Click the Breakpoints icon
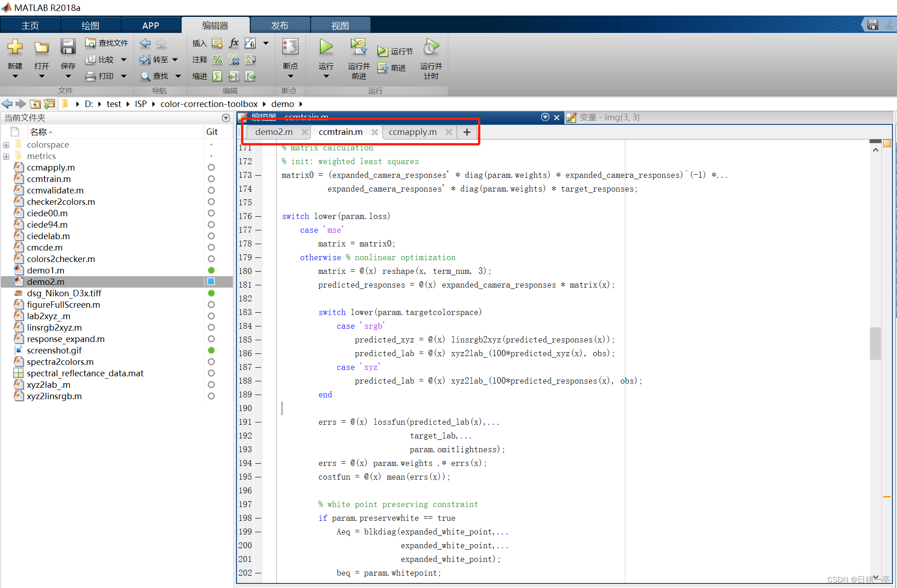Image resolution: width=897 pixels, height=588 pixels. click(x=290, y=47)
